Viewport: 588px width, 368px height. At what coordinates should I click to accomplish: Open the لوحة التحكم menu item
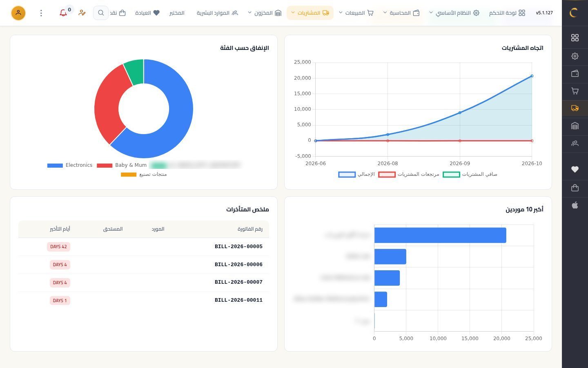coord(507,13)
